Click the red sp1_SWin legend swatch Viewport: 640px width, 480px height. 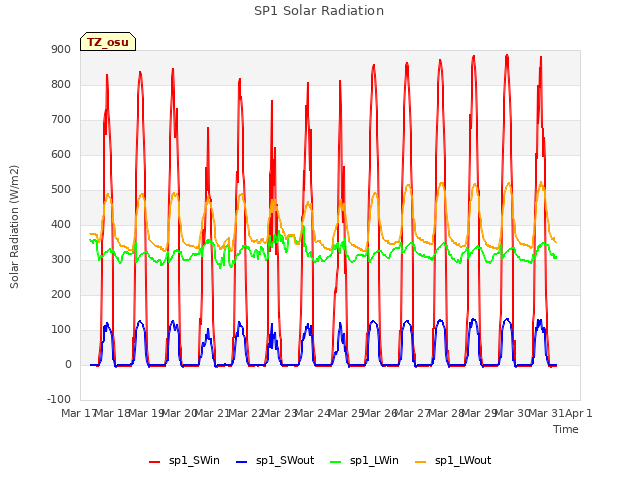154,462
